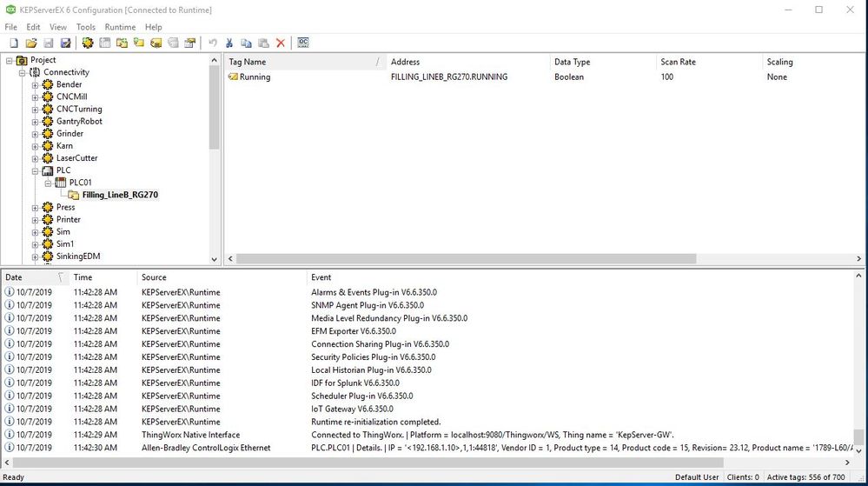Sort tags by Data Type column

point(603,62)
